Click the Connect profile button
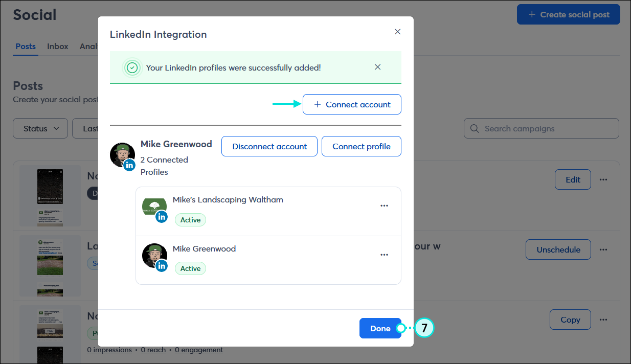631x364 pixels. (362, 146)
